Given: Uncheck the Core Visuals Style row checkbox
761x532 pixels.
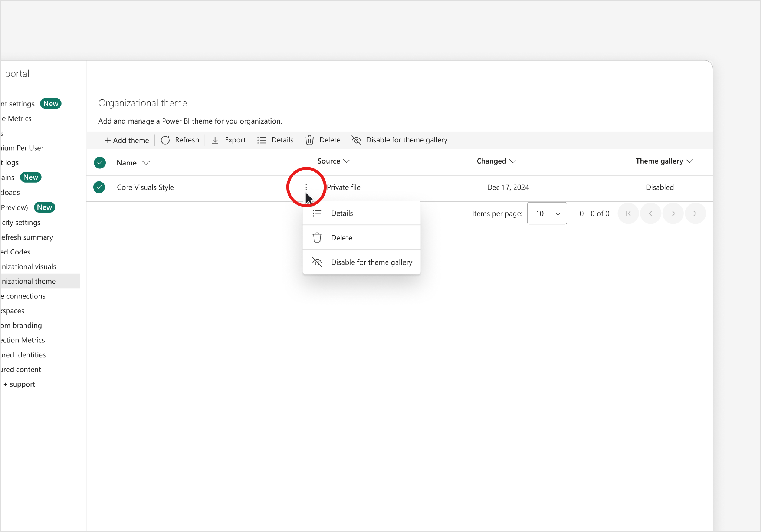Looking at the screenshot, I should pos(99,187).
